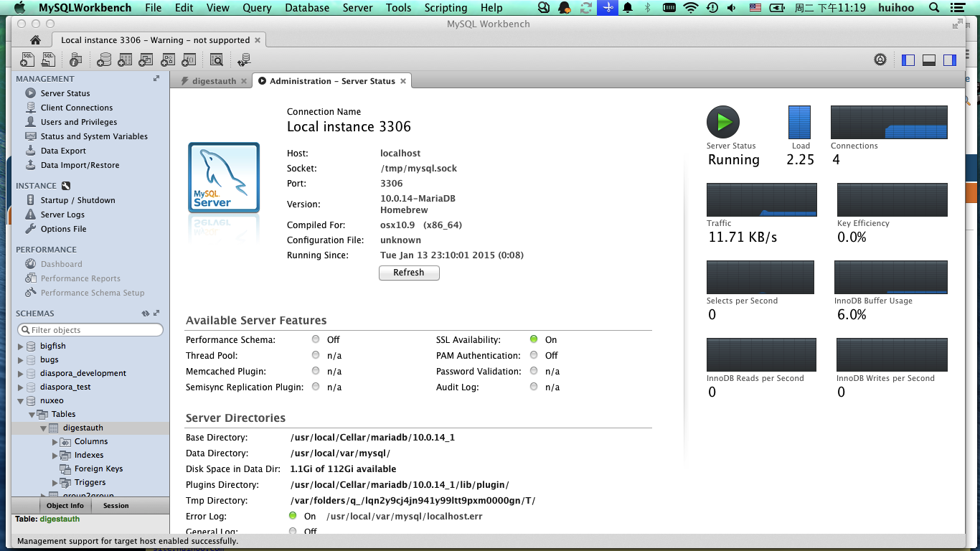This screenshot has width=980, height=551.
Task: Click the reconnect to DBMS toolbar icon
Action: 244,60
